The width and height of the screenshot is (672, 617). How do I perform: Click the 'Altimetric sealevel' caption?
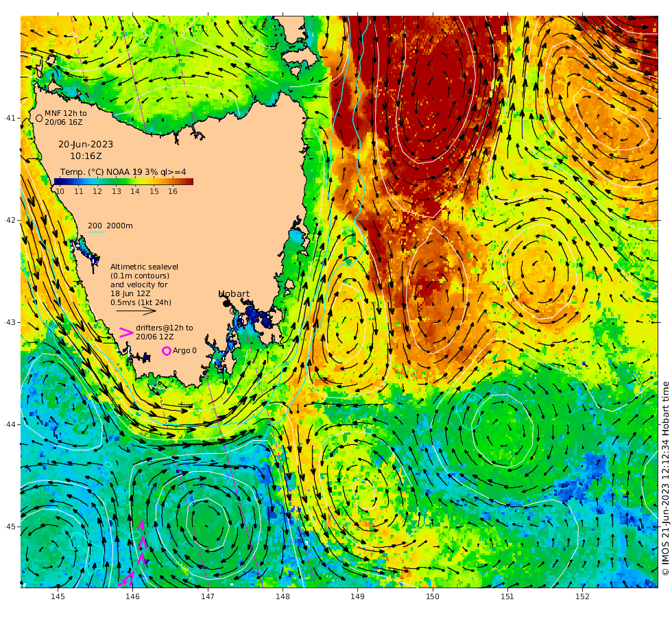(x=145, y=267)
